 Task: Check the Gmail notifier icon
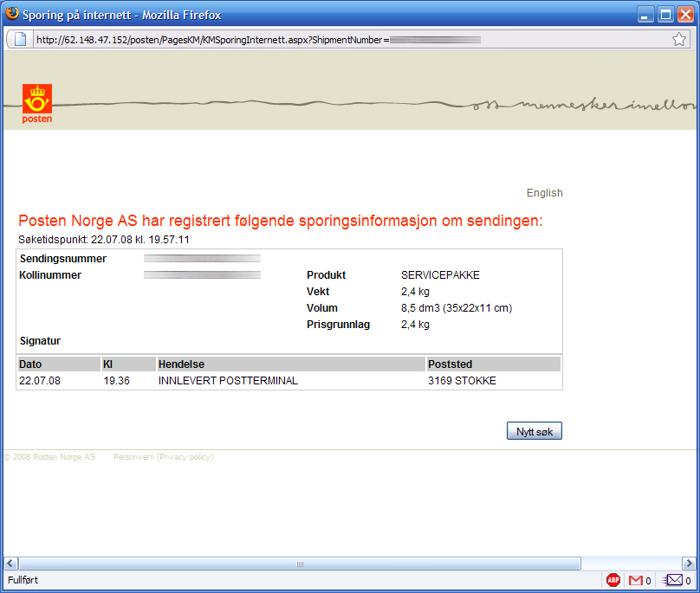pyautogui.click(x=635, y=581)
